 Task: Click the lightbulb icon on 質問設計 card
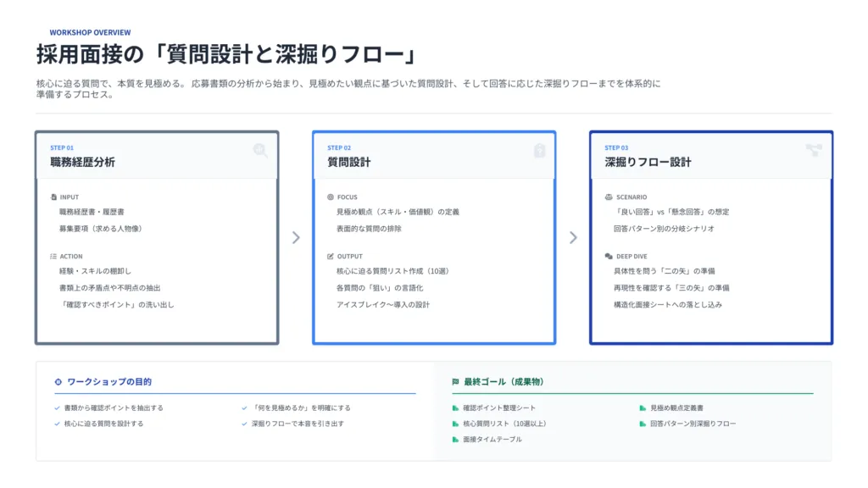537,150
